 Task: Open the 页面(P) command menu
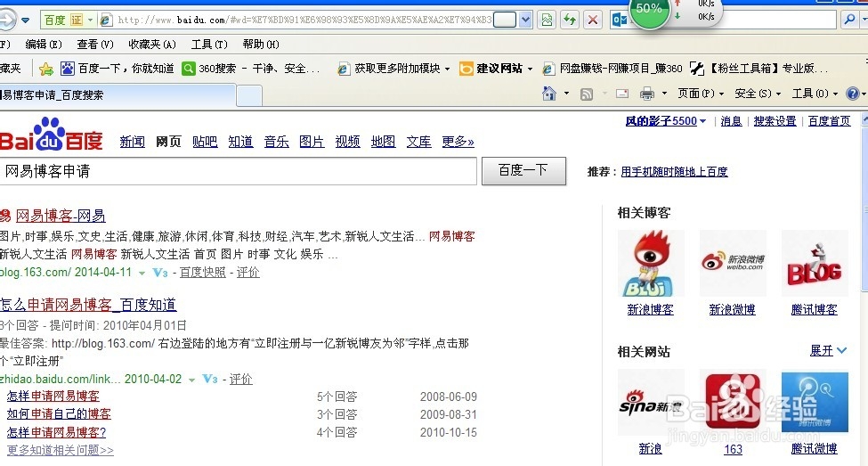point(701,94)
